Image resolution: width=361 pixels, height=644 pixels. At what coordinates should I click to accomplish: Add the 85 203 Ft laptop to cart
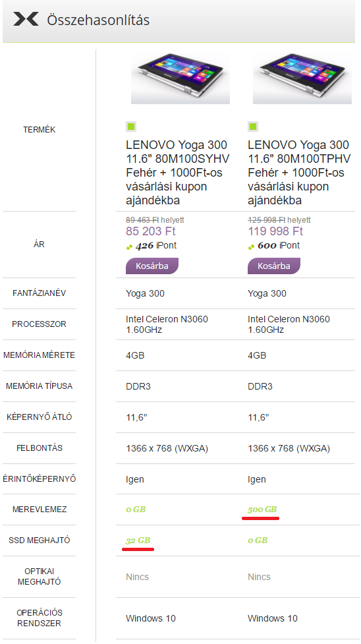pos(152,266)
